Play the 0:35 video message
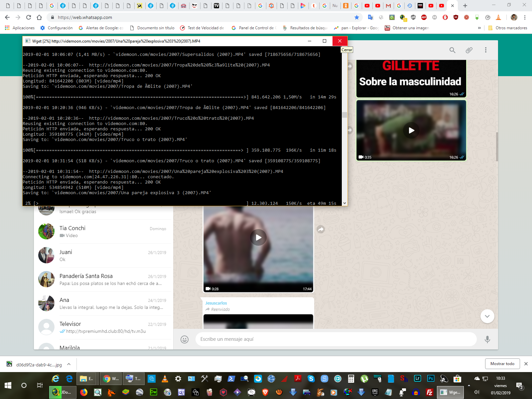The width and height of the screenshot is (532, 399). tap(411, 130)
